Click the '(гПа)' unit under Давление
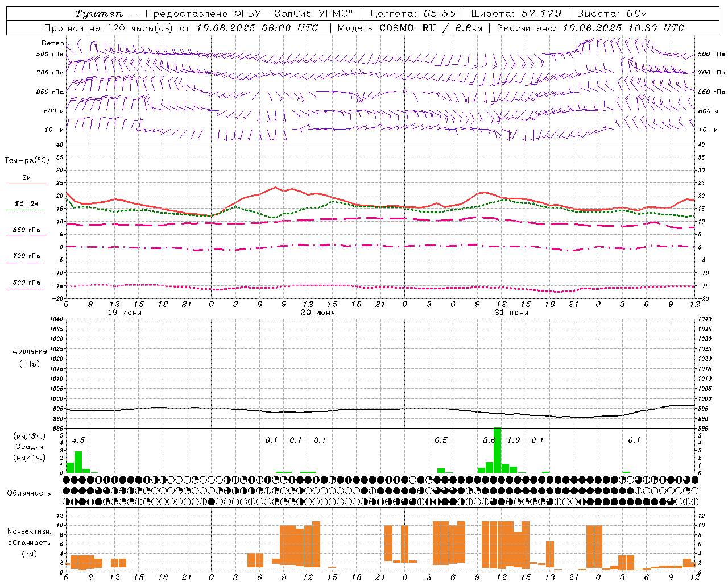This screenshot has width=728, height=582. 30,364
